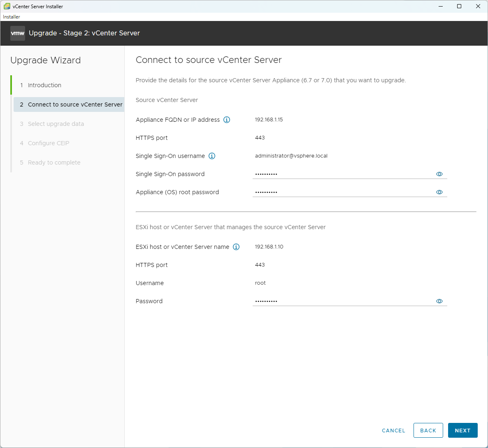Show the Single Sign-On password
The image size is (488, 448).
(439, 174)
